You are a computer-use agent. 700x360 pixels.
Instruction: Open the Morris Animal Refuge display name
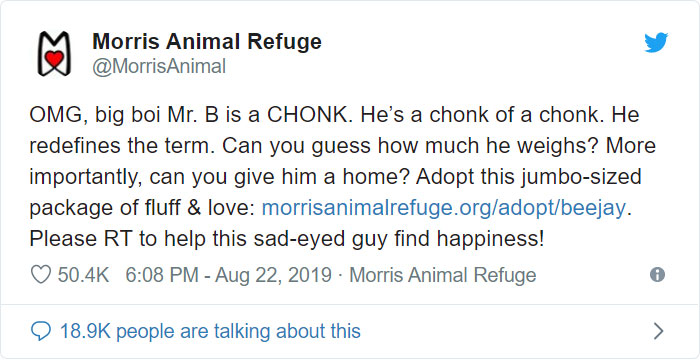(207, 42)
